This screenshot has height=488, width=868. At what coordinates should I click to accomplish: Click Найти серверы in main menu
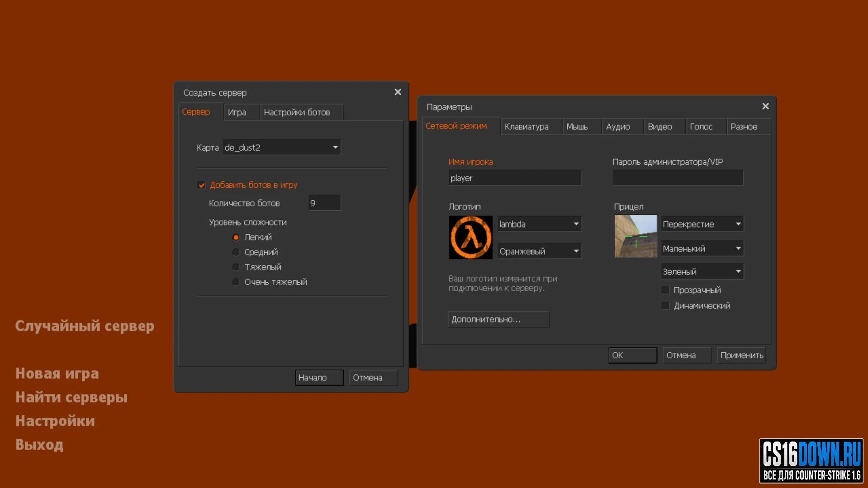coord(71,398)
